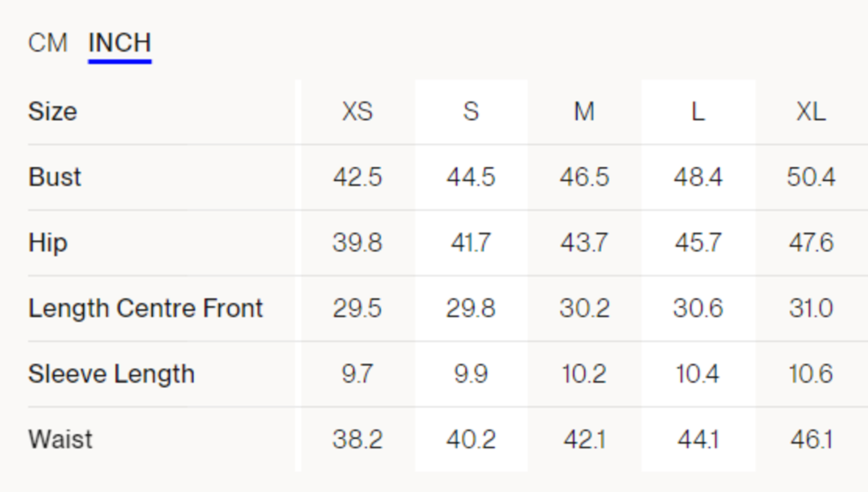Viewport: 868px width, 492px height.
Task: Click the Length Centre Front row label
Action: pos(145,308)
